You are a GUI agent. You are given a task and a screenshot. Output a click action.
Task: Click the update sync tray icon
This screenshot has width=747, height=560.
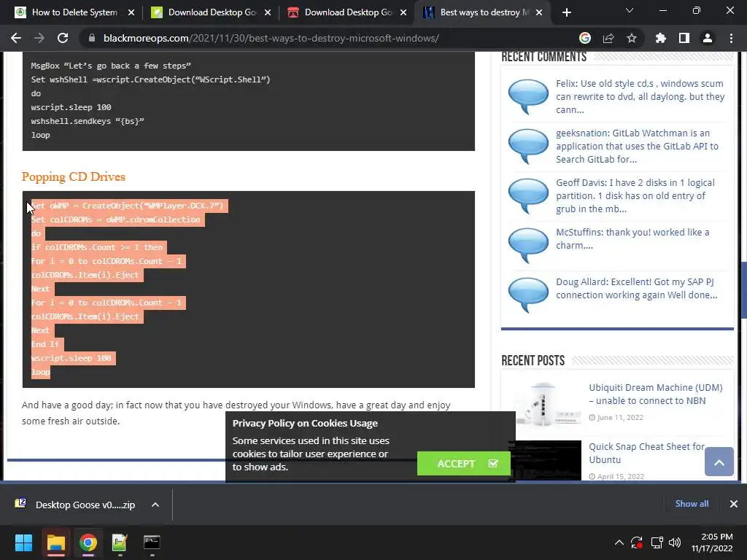click(637, 542)
